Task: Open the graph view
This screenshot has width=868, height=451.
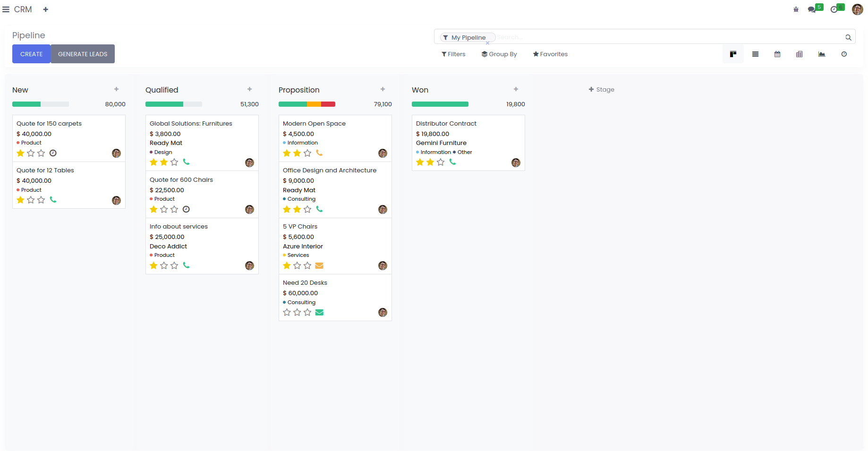Action: tap(822, 54)
